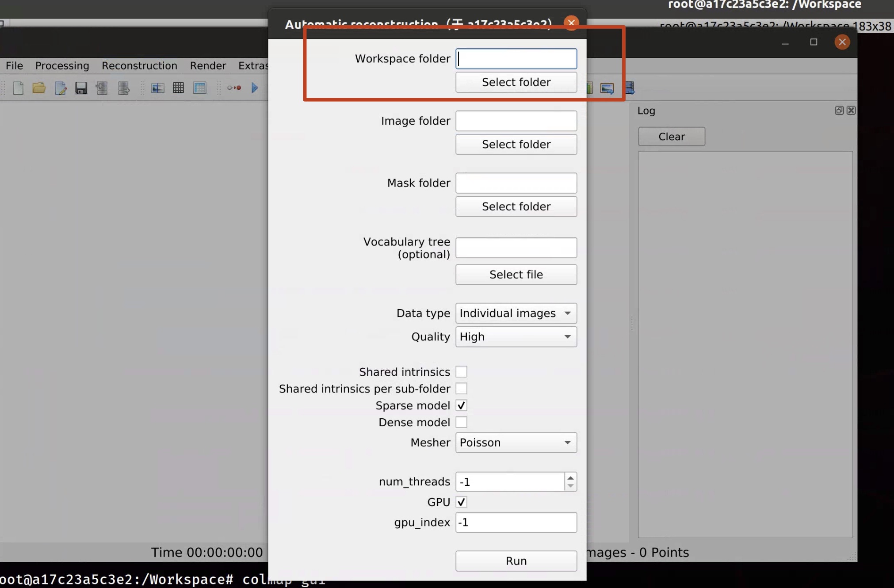
Task: Click the New project icon
Action: click(x=18, y=88)
